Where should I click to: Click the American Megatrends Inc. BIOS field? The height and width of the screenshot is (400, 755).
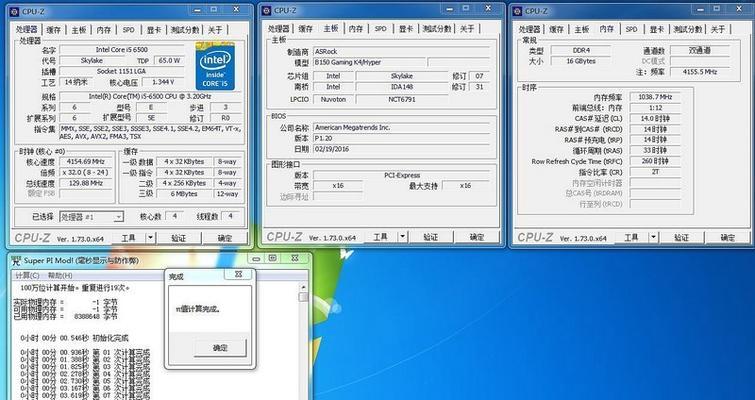pyautogui.click(x=402, y=128)
